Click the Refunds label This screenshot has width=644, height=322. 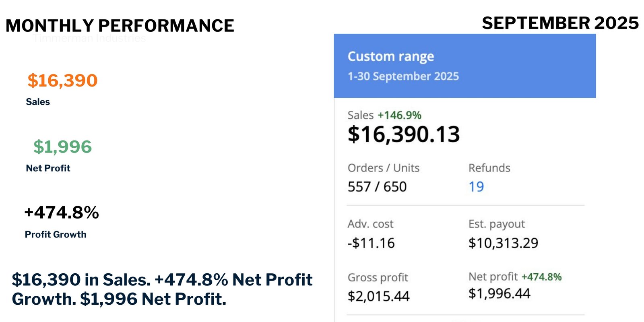click(x=489, y=168)
